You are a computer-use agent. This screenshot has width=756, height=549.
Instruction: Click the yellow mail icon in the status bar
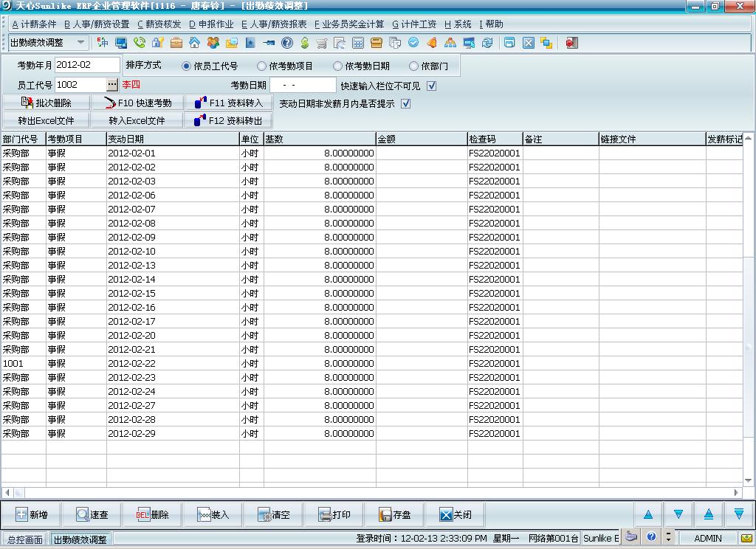[747, 537]
